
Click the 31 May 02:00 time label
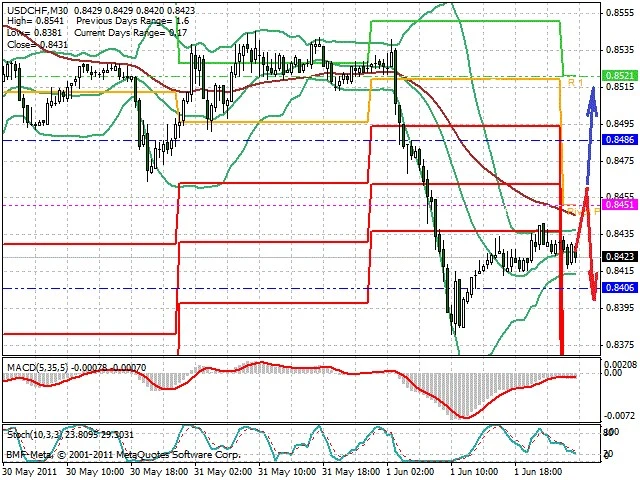pos(224,472)
